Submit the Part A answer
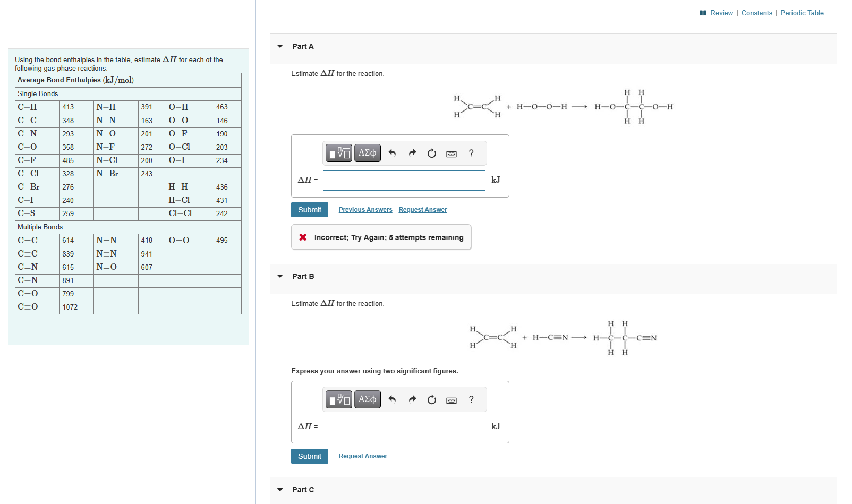Screen dimensions: 852x504 [x=309, y=210]
